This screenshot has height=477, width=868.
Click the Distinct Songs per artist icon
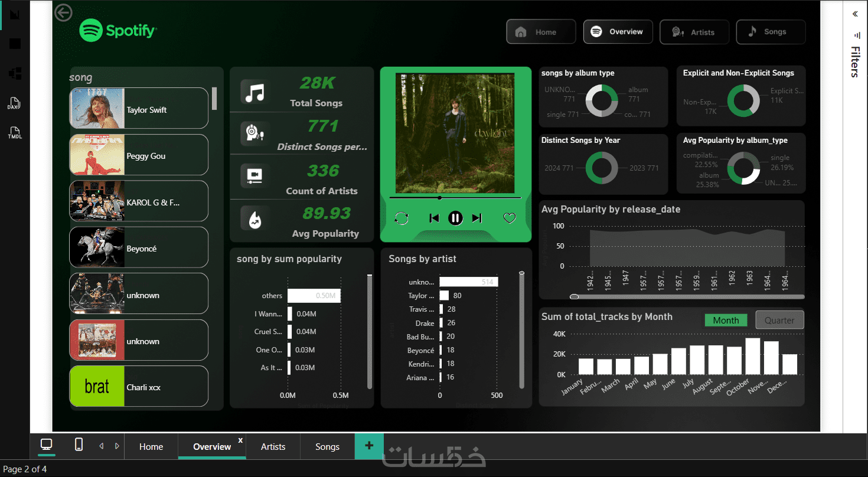click(255, 134)
